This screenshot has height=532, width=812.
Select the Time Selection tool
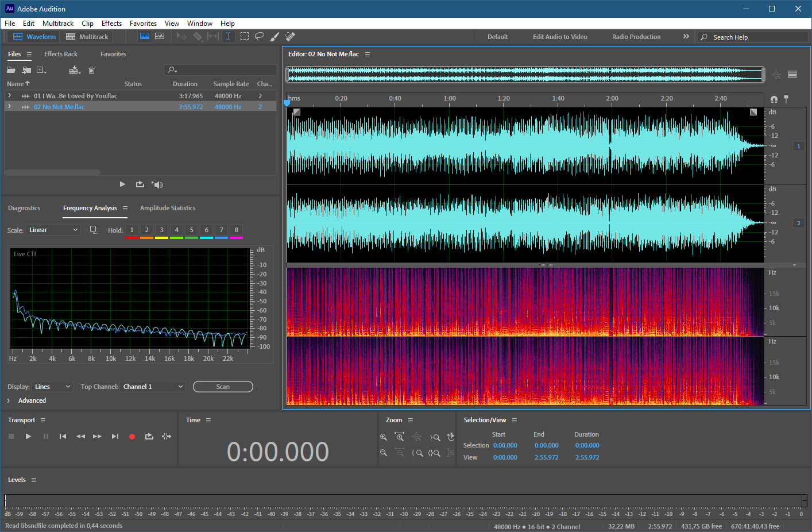pyautogui.click(x=228, y=36)
